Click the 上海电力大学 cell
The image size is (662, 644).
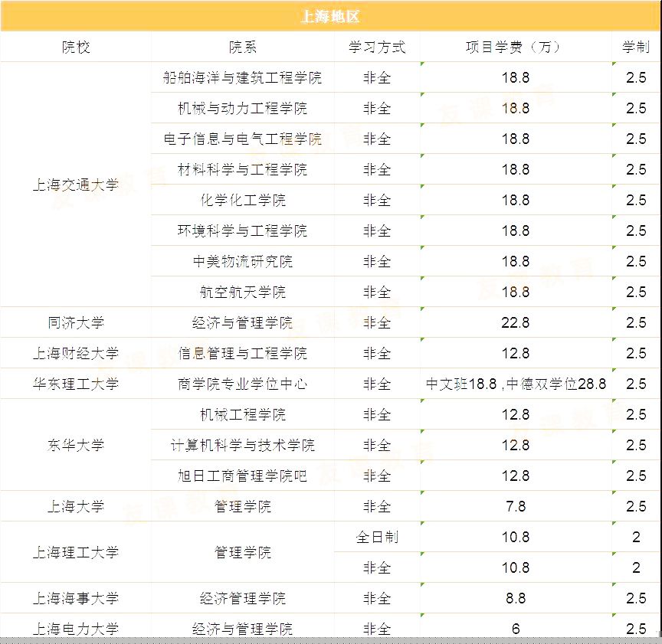click(x=76, y=629)
